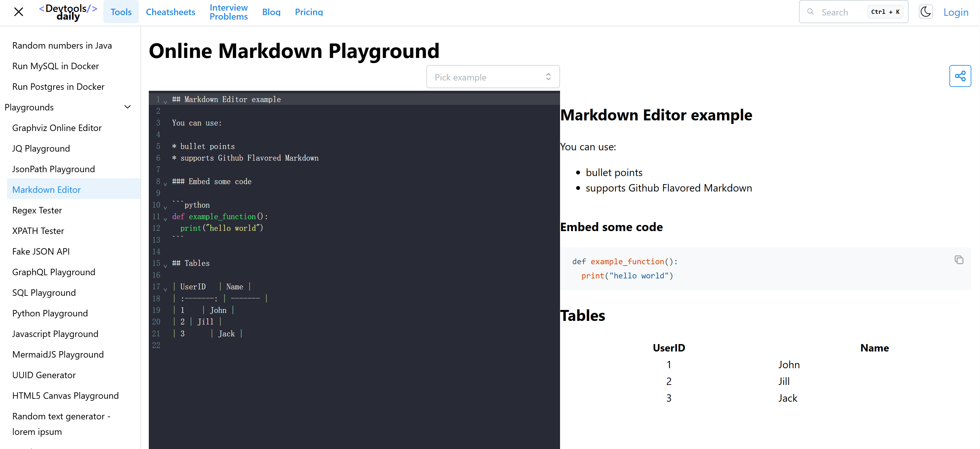Go to the Interview Problems page
This screenshot has width=980, height=449.
228,12
